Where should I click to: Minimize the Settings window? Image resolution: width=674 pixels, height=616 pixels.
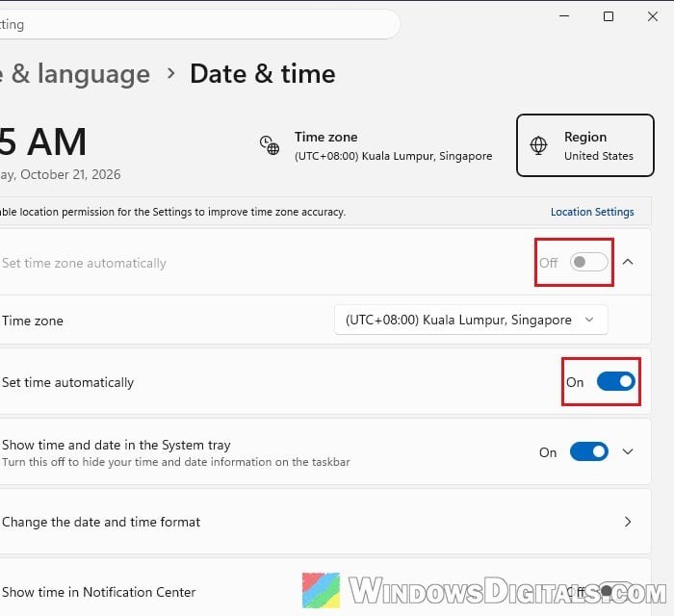[564, 16]
